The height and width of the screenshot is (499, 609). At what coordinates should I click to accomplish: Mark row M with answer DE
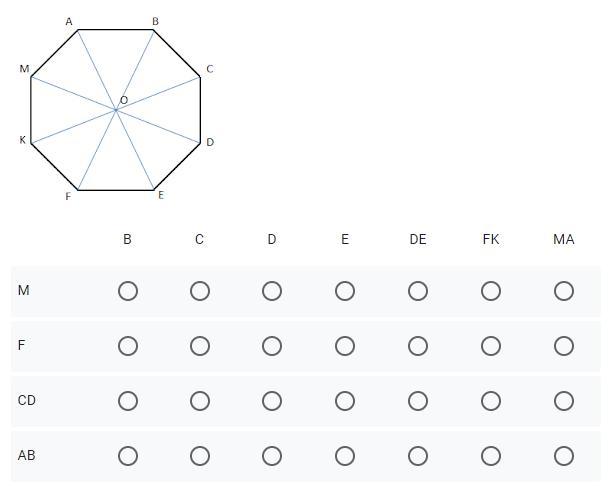click(x=418, y=291)
